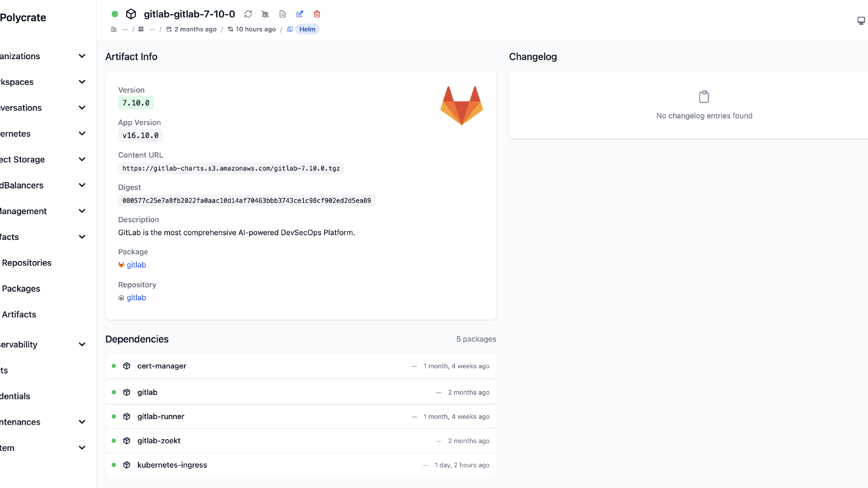Click the GitLab fox logo image
The width and height of the screenshot is (868, 488).
tap(462, 105)
